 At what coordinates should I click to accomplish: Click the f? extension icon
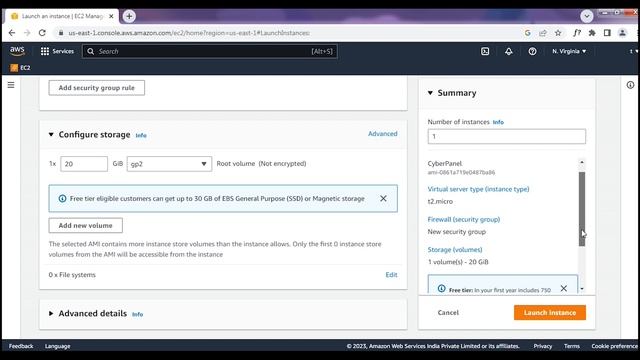[576, 33]
